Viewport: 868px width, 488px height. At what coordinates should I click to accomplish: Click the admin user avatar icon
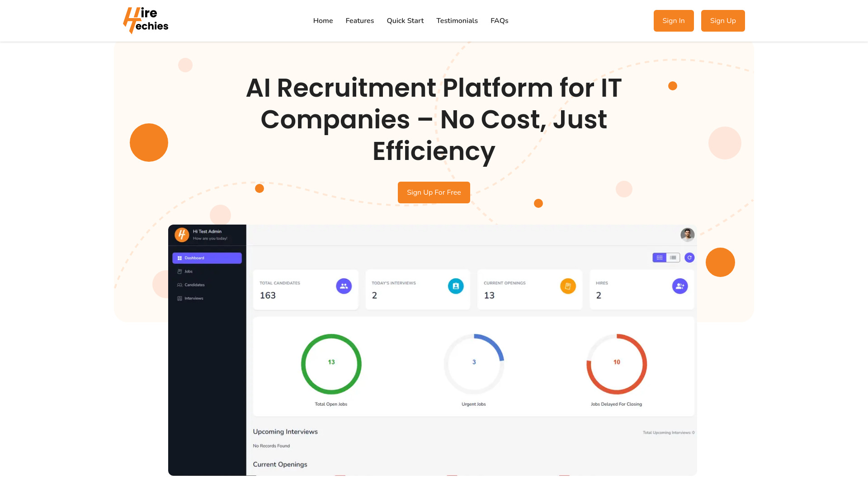click(x=687, y=234)
